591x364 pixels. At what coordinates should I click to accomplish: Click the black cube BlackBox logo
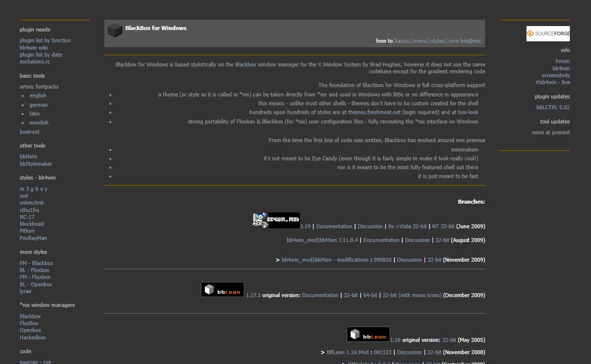tap(115, 30)
